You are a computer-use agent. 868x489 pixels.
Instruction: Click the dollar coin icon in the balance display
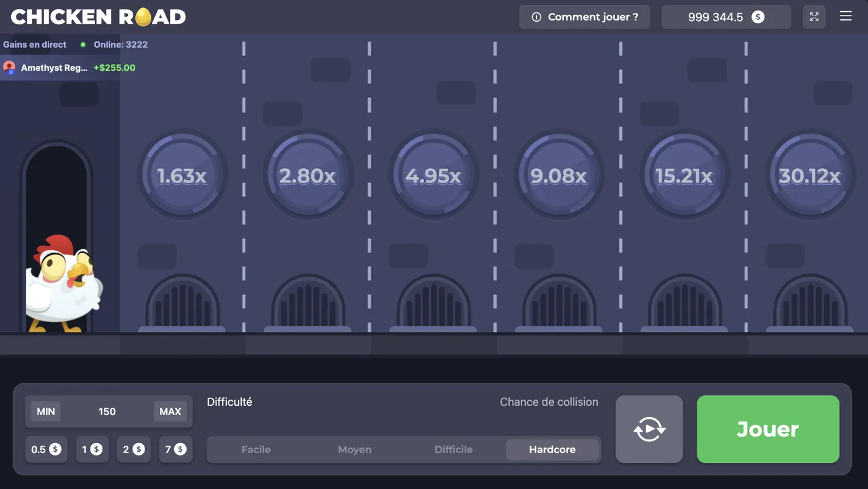[x=758, y=17]
